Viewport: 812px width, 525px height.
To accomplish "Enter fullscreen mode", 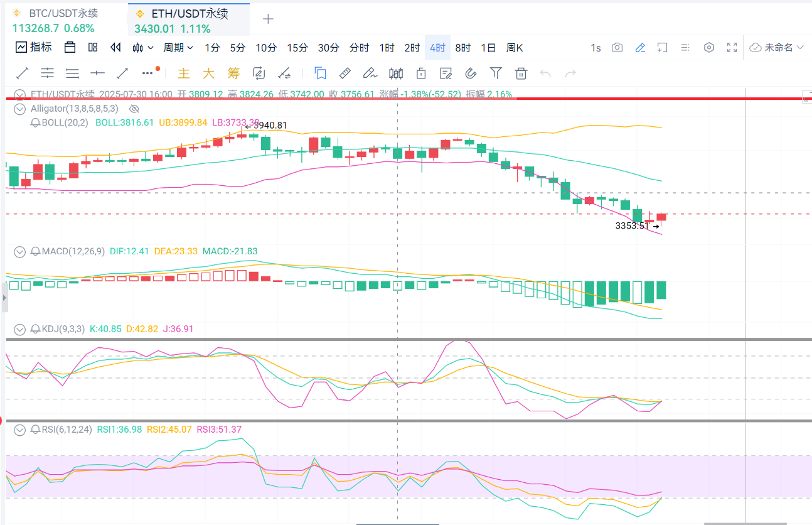I will coord(732,47).
